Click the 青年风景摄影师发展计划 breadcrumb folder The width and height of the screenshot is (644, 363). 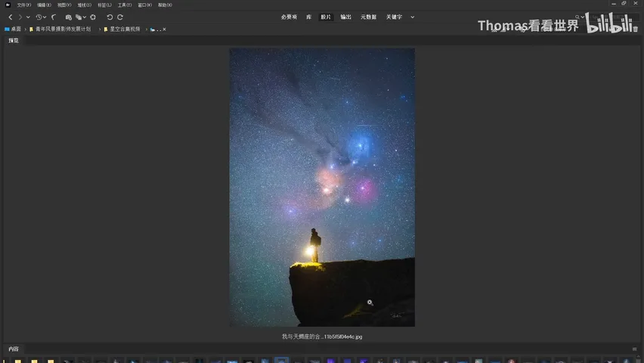click(60, 29)
